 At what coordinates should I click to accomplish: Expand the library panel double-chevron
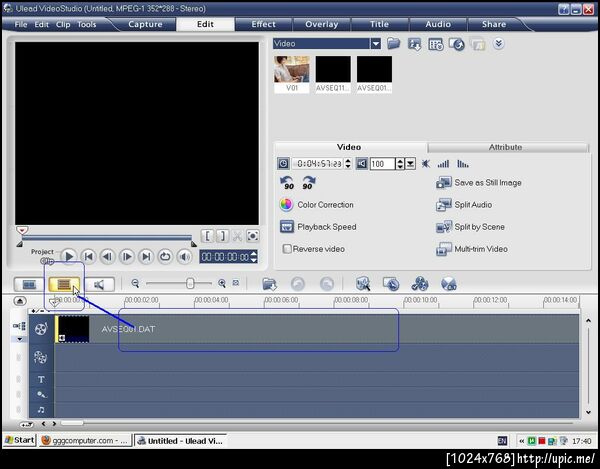[498, 44]
